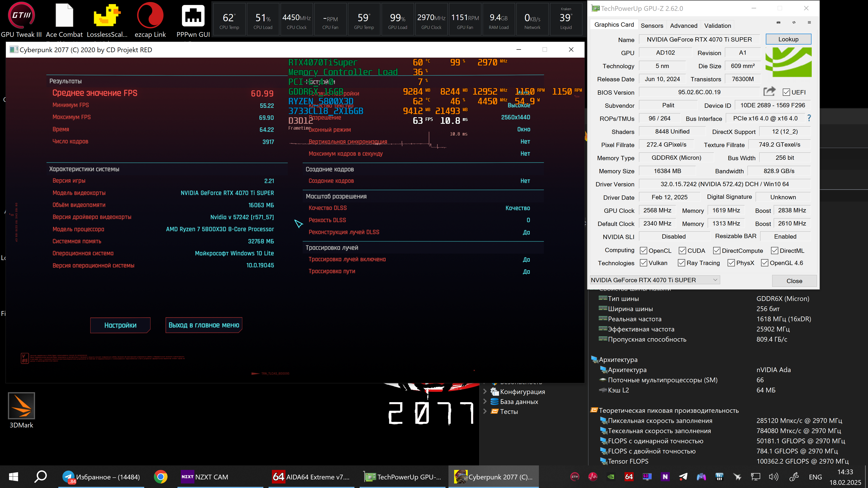The height and width of the screenshot is (488, 868).
Task: Click the GPU-Z refresh icon
Action: click(x=794, y=23)
